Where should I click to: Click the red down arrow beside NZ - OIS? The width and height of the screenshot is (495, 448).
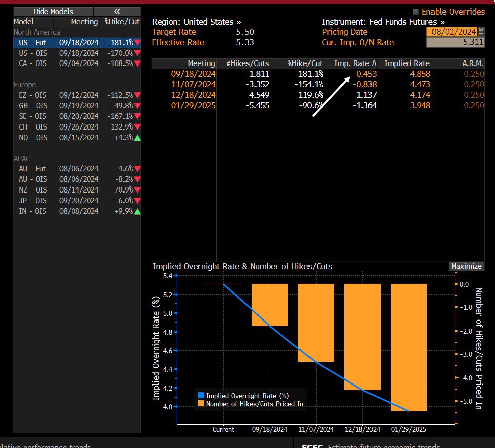tap(137, 190)
